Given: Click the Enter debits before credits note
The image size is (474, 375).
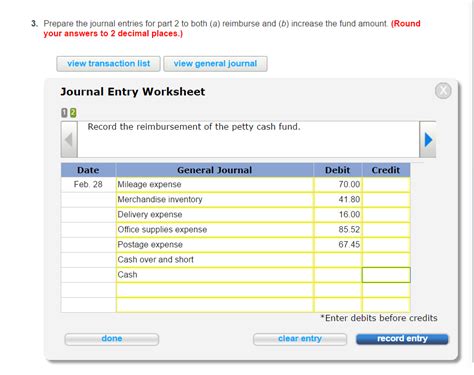Looking at the screenshot, I should point(379,318).
